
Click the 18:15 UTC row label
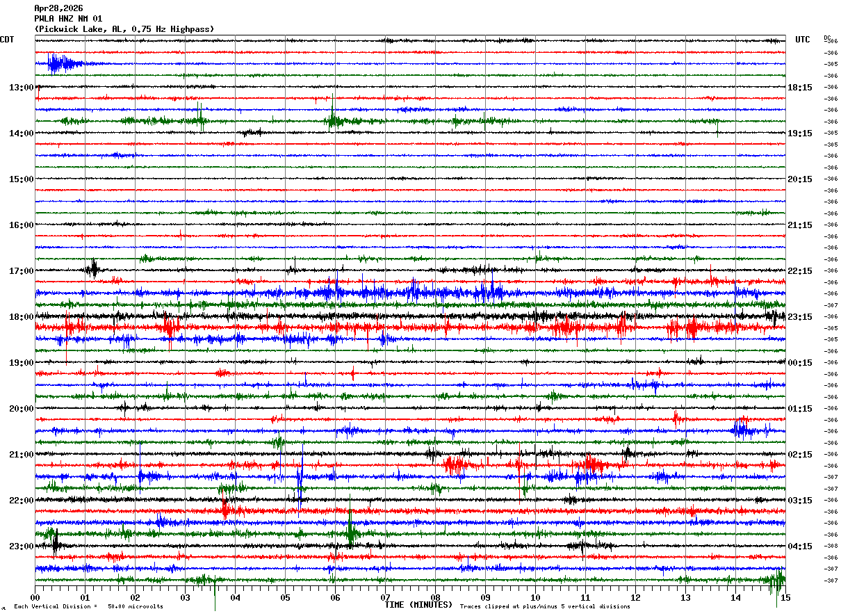click(x=800, y=88)
